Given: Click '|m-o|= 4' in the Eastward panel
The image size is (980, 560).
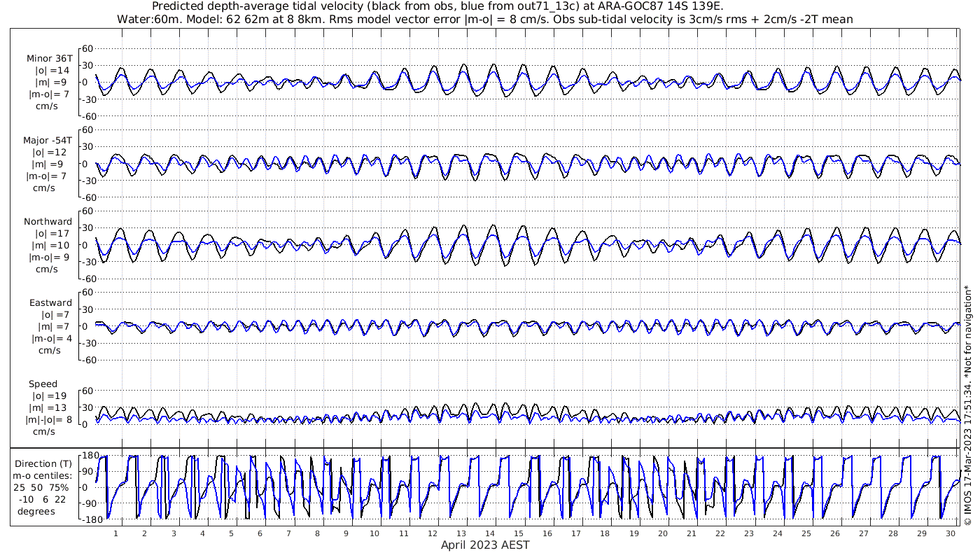Looking at the screenshot, I should click(51, 338).
